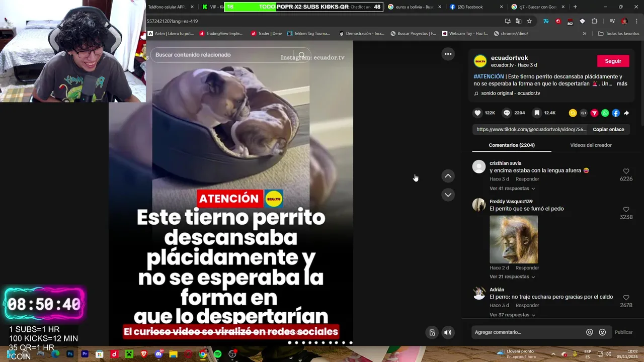Image resolution: width=644 pixels, height=362 pixels.
Task: Bookmark this page with the star icon
Action: tap(529, 21)
